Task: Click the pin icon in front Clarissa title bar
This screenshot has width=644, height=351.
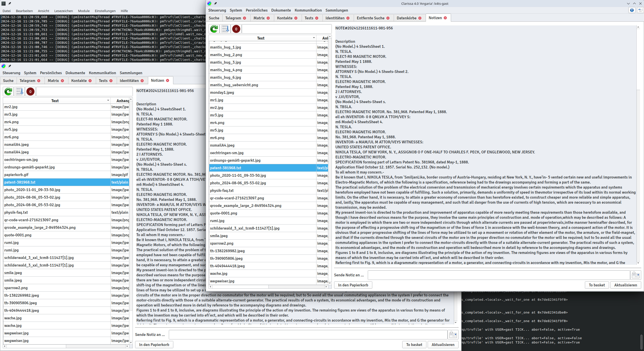Action: coord(215,4)
